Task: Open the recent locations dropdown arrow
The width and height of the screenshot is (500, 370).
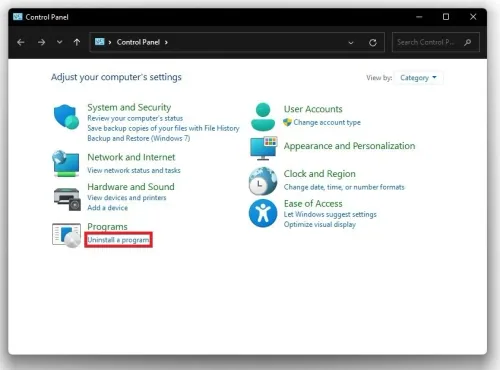Action: (x=60, y=42)
